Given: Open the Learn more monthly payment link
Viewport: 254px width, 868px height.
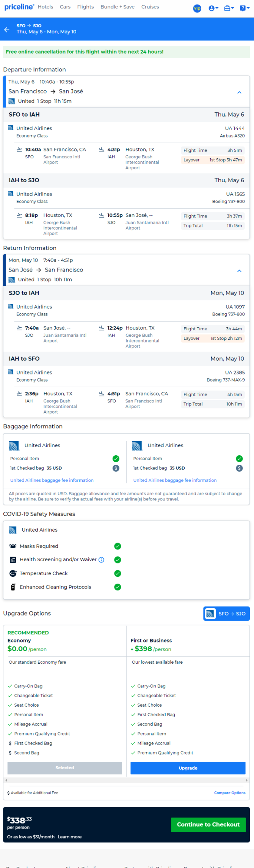Looking at the screenshot, I should 70,837.
